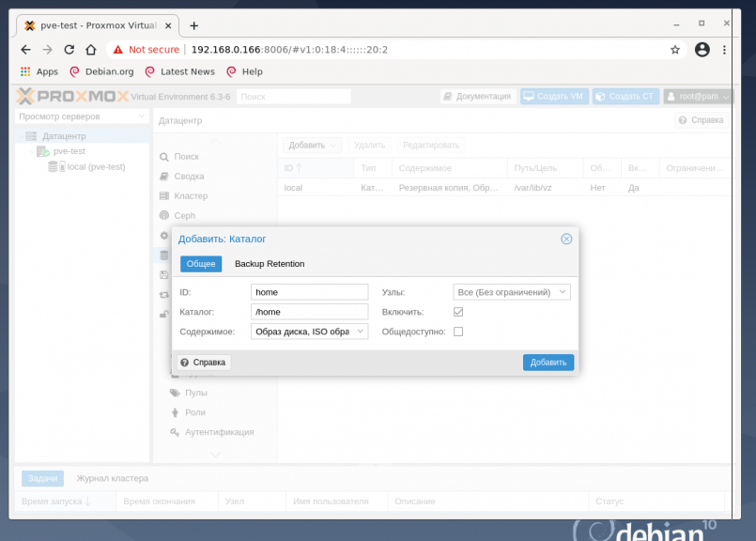756x541 pixels.
Task: Open the root@pam user menu
Action: [696, 96]
